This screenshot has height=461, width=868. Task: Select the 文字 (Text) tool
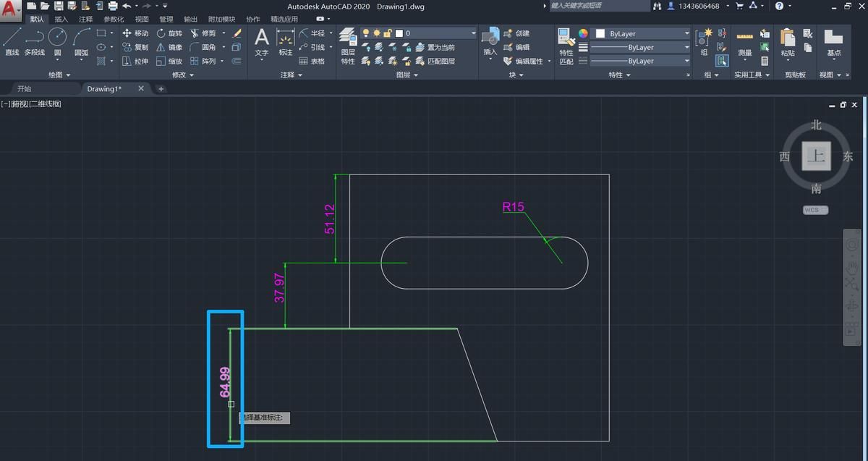[262, 41]
